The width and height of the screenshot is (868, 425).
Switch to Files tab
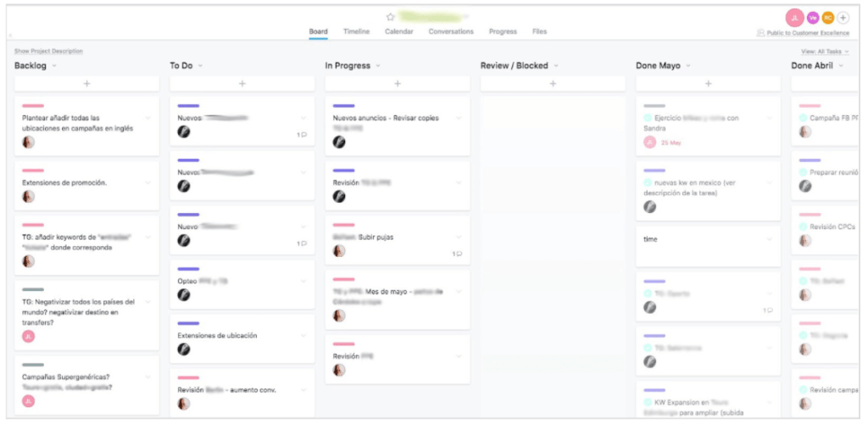tap(540, 32)
